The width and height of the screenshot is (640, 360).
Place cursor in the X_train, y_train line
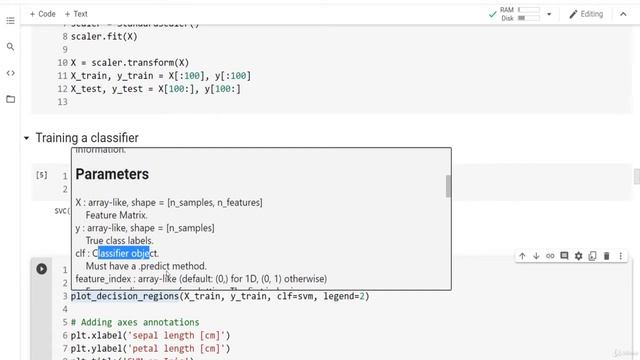click(161, 76)
